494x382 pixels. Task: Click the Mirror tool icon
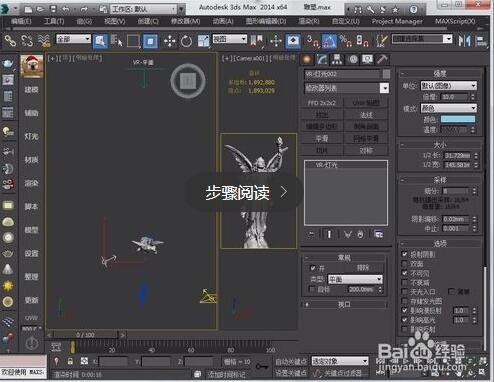coord(464,41)
